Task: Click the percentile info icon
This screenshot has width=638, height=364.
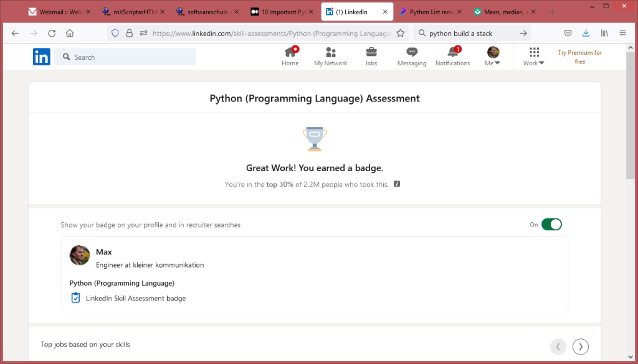Action: pyautogui.click(x=397, y=184)
